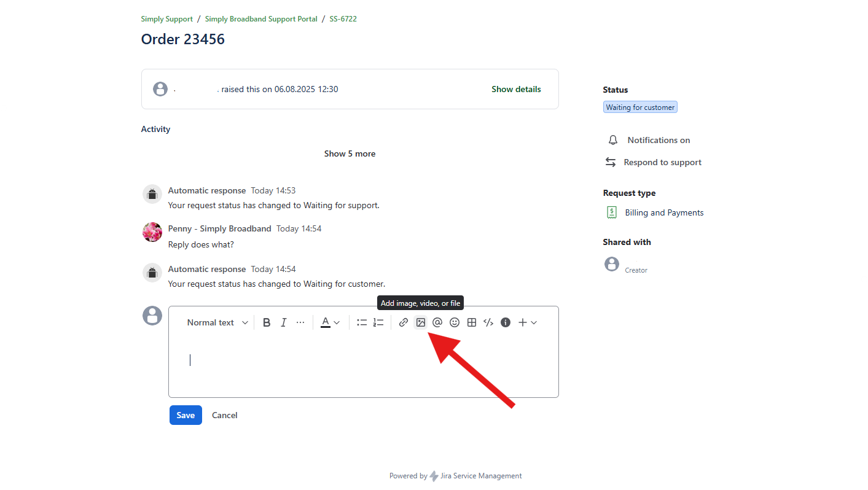Viewport: 868px width, 490px height.
Task: Open the Normal text style dropdown
Action: click(217, 322)
